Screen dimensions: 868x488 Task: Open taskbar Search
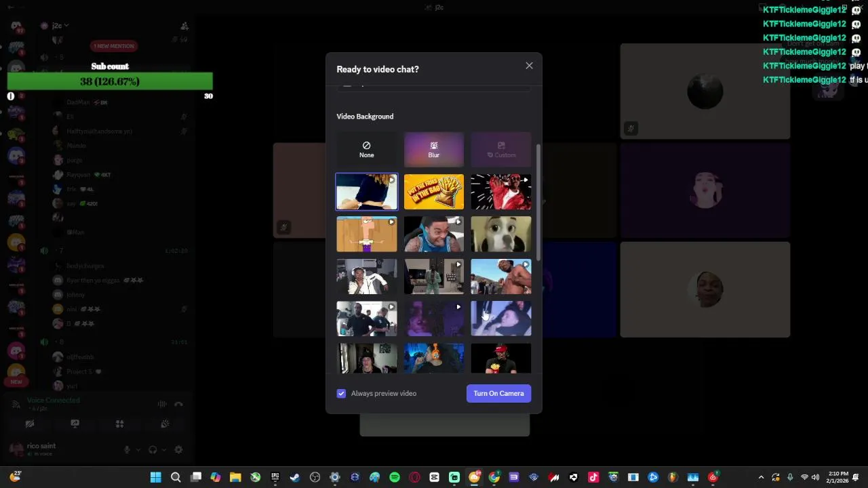point(176,477)
